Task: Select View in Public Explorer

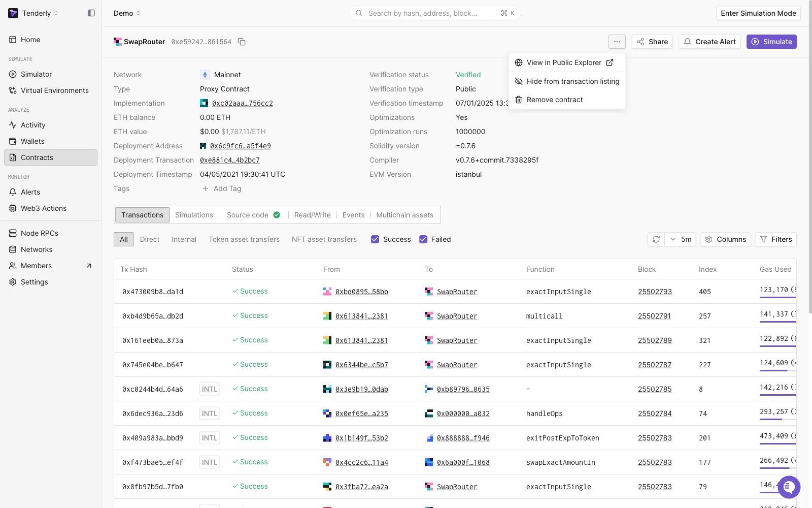Action: coord(567,62)
